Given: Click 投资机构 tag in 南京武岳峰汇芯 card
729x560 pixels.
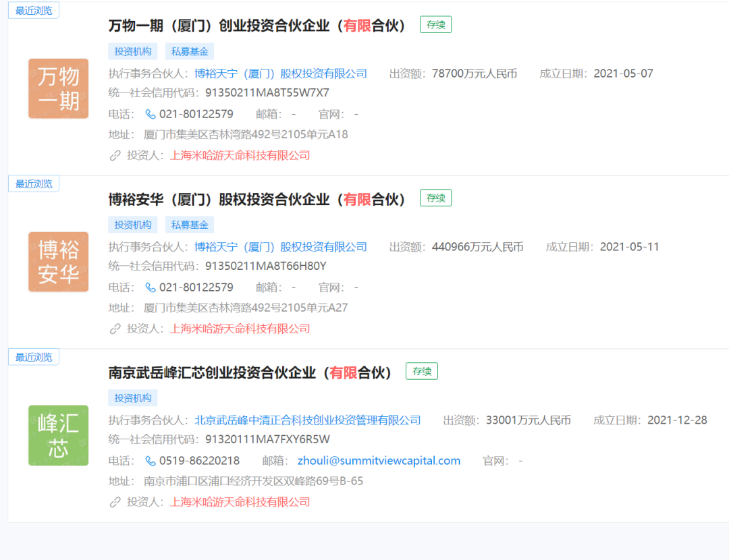Looking at the screenshot, I should pos(133,398).
